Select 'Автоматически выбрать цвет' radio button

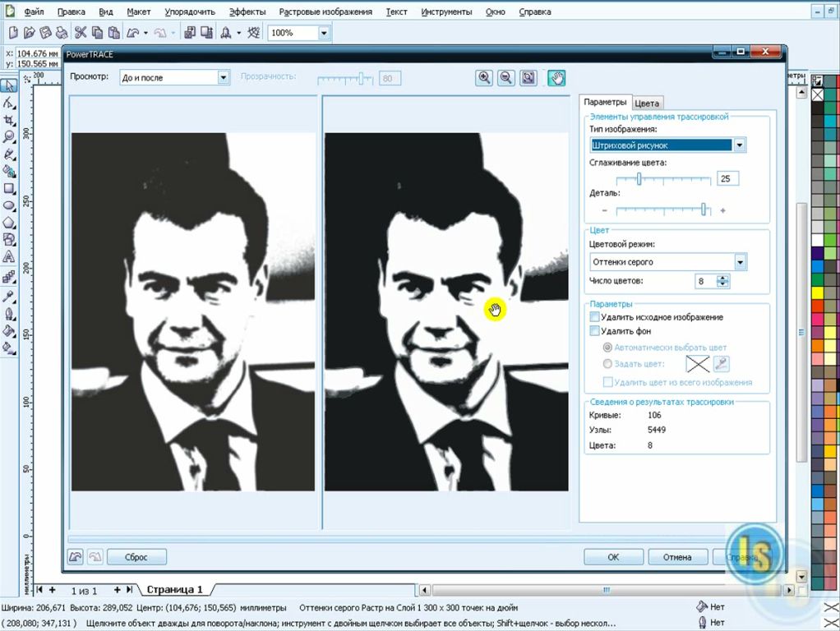click(x=607, y=347)
